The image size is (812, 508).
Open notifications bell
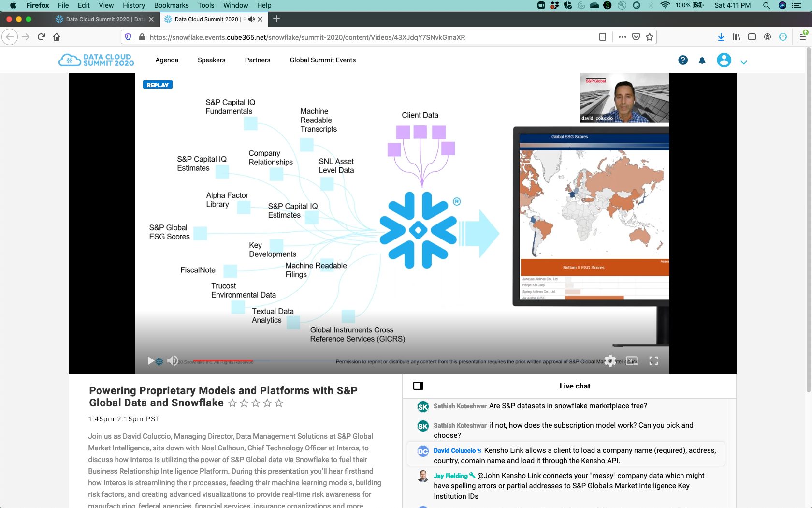(x=702, y=60)
